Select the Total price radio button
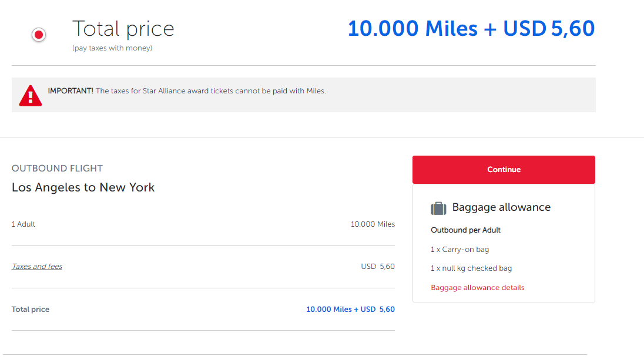Screen dimensions: 644x360 (39, 35)
